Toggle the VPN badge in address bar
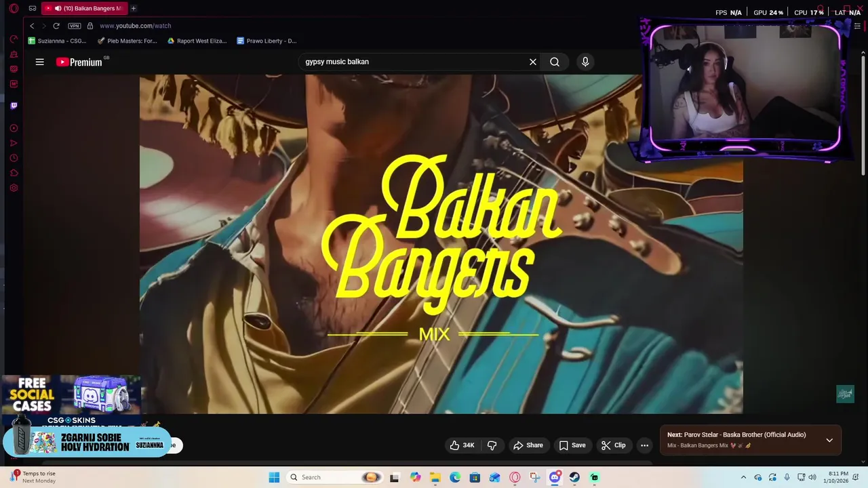Image resolution: width=868 pixels, height=488 pixels. [75, 26]
